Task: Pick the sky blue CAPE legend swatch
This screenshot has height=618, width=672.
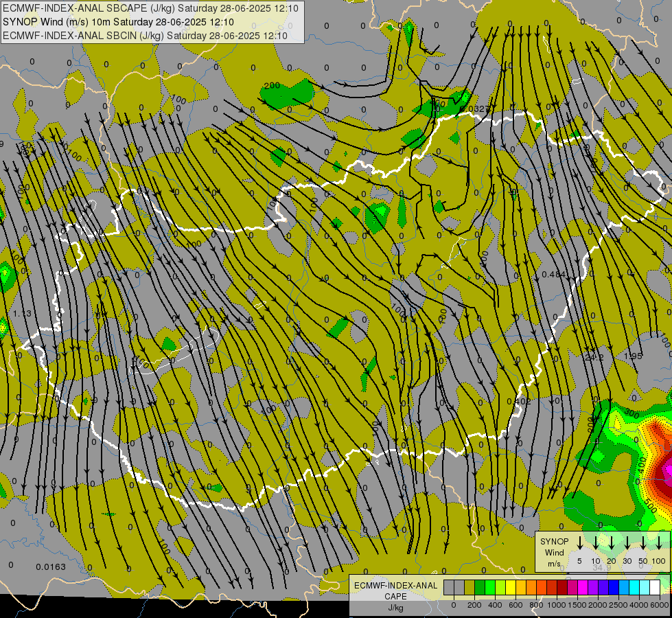Action: tap(624, 587)
